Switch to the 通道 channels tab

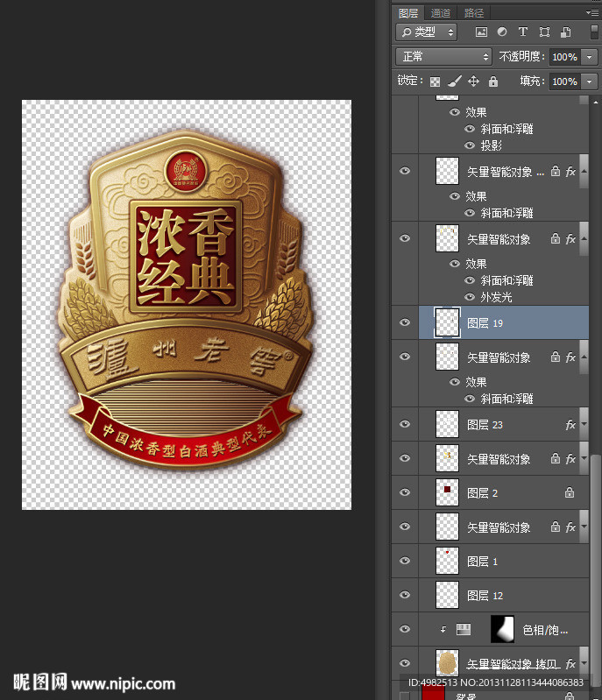click(441, 13)
